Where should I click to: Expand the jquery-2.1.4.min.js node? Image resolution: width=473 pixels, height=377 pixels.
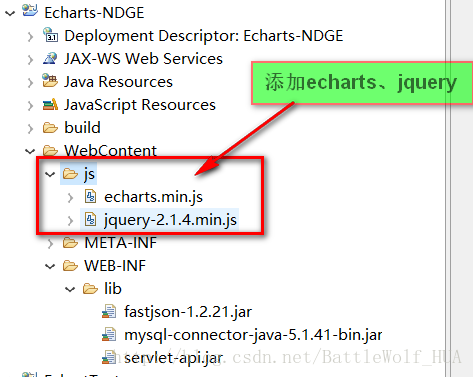[70, 220]
